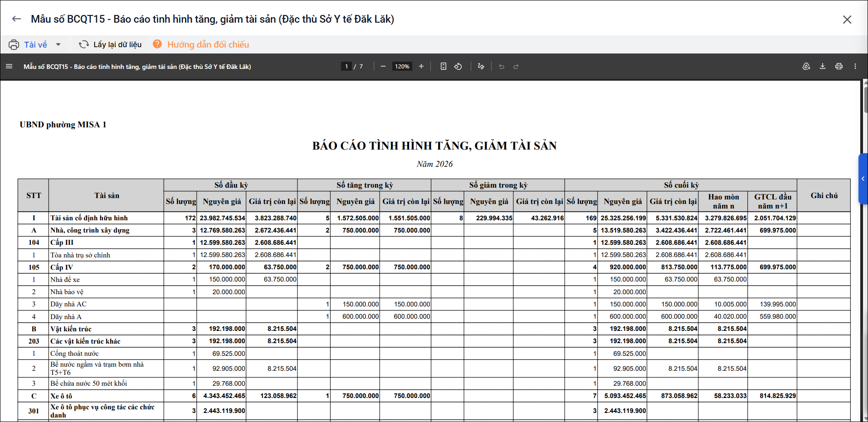Click the Số tăng trong kỳ header
The width and height of the screenshot is (868, 422).
pos(365,185)
